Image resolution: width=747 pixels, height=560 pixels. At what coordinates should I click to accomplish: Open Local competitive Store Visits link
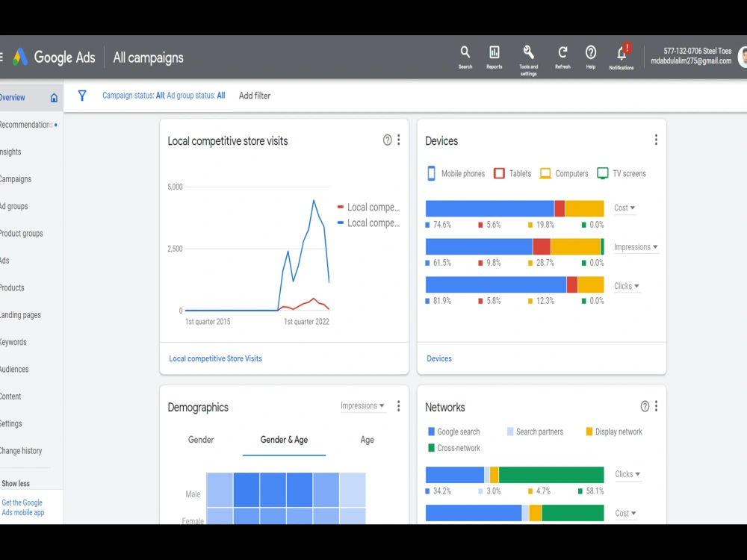click(x=215, y=358)
